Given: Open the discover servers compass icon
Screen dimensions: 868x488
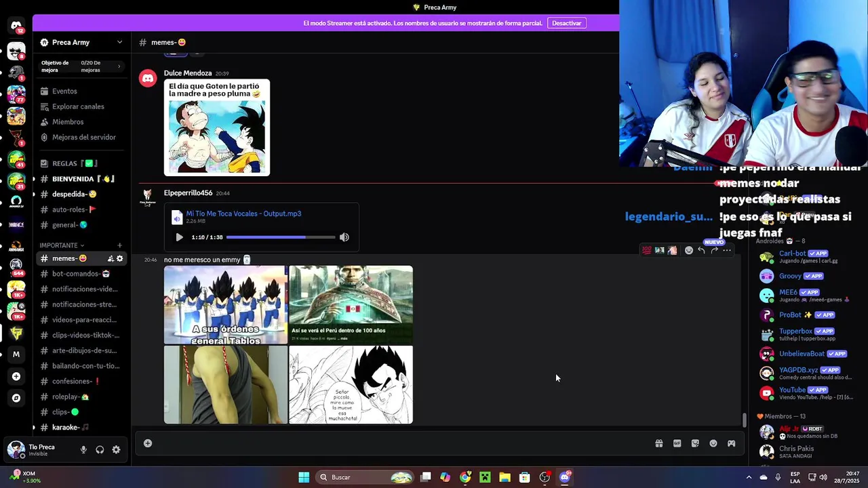Looking at the screenshot, I should (x=16, y=398).
